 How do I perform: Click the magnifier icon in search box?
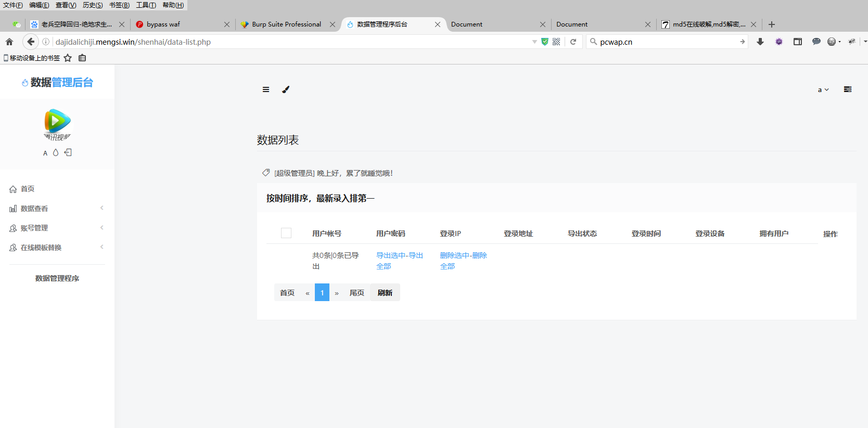point(593,42)
